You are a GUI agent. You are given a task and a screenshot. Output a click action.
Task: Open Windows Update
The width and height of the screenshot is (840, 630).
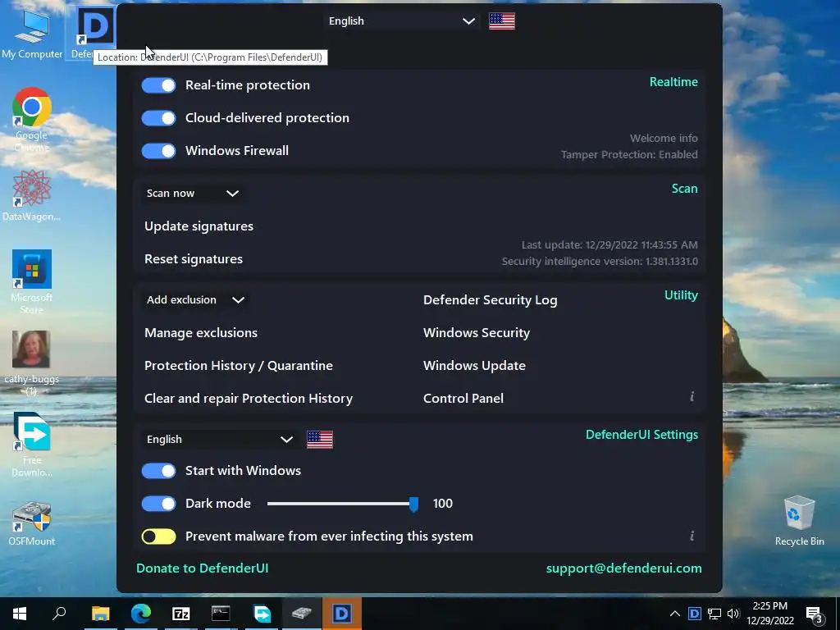point(474,365)
